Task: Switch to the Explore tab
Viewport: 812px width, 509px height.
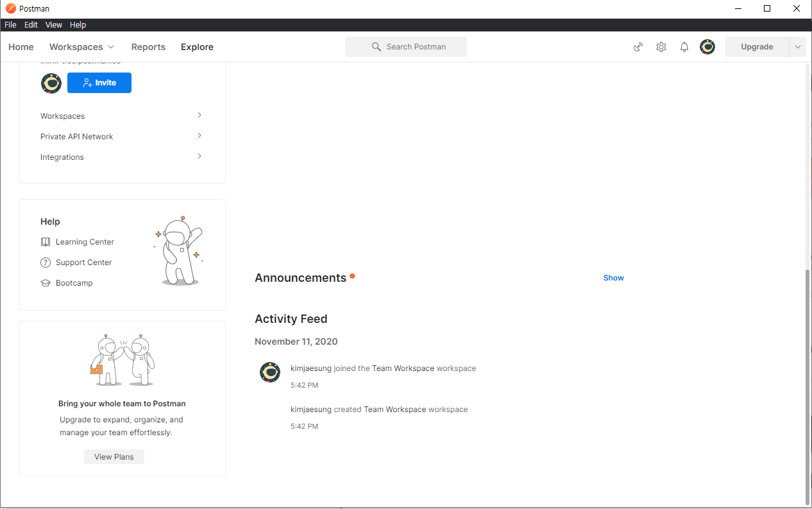Action: (x=197, y=47)
